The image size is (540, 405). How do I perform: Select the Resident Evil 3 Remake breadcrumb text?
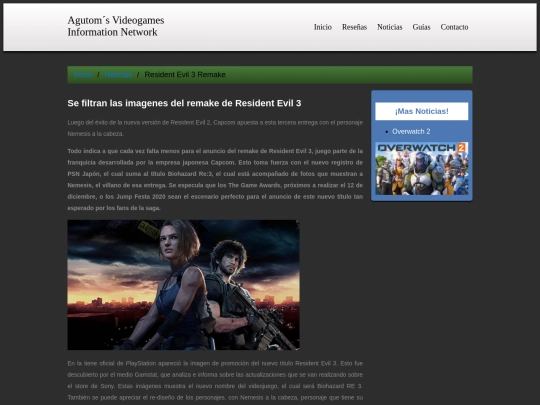185,75
